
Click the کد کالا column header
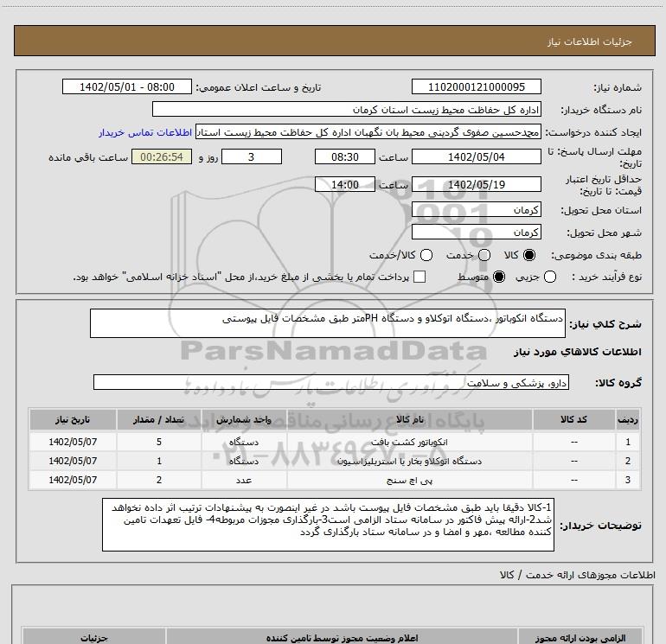click(573, 419)
